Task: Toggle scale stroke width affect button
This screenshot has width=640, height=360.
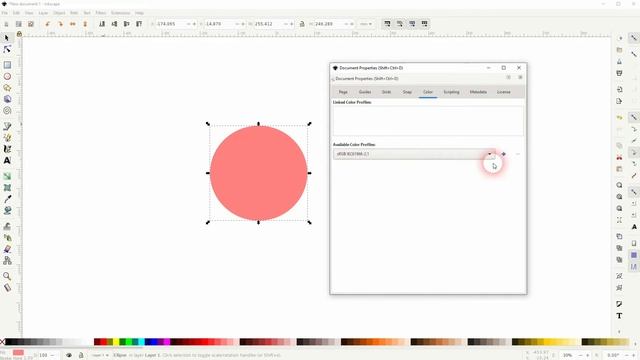Action: [387, 24]
